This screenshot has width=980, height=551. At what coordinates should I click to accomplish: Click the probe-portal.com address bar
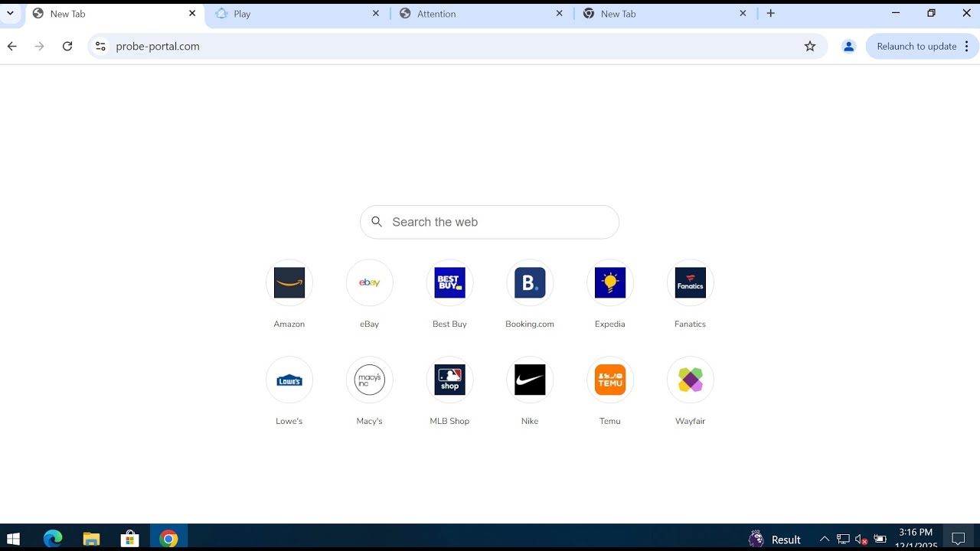click(x=458, y=46)
